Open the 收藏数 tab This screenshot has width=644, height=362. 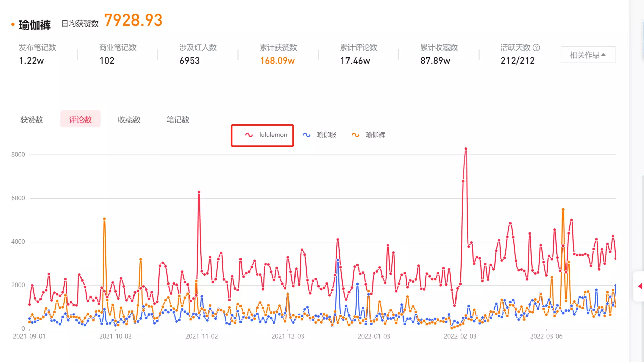pyautogui.click(x=129, y=120)
